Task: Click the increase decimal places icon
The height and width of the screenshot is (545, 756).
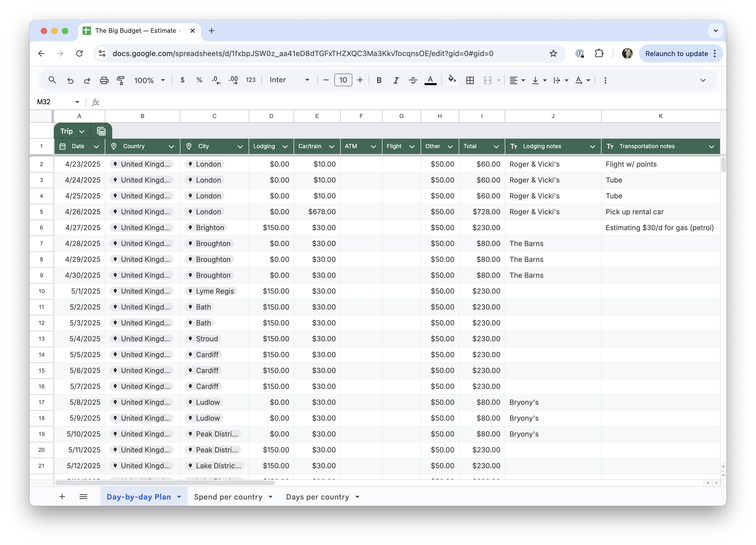Action: click(x=233, y=80)
